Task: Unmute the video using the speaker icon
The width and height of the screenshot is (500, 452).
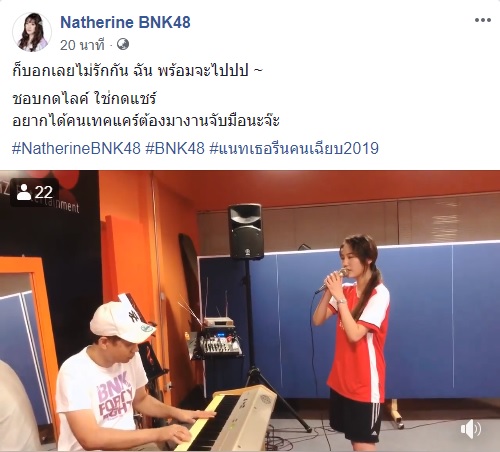Action: [x=471, y=429]
